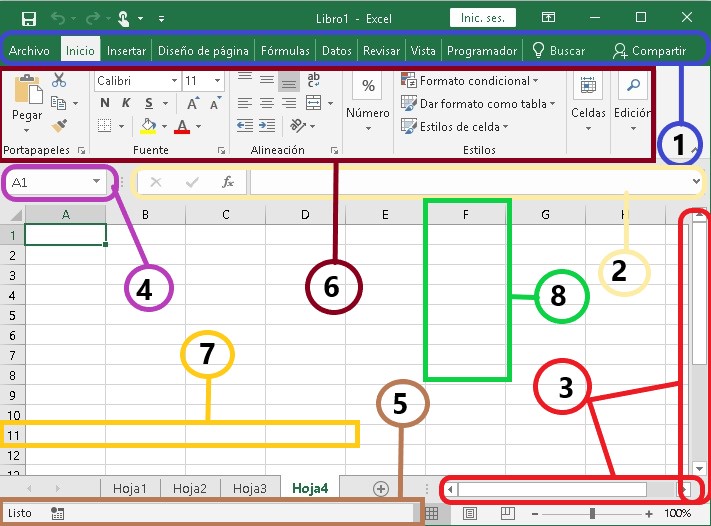Screen dimensions: 711x526
Task: Click the yellow fill color button
Action: [x=148, y=126]
